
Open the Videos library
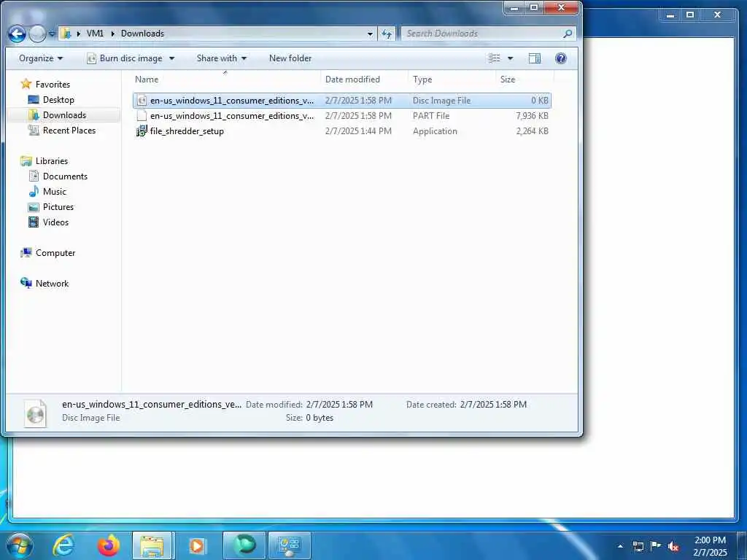click(x=55, y=222)
